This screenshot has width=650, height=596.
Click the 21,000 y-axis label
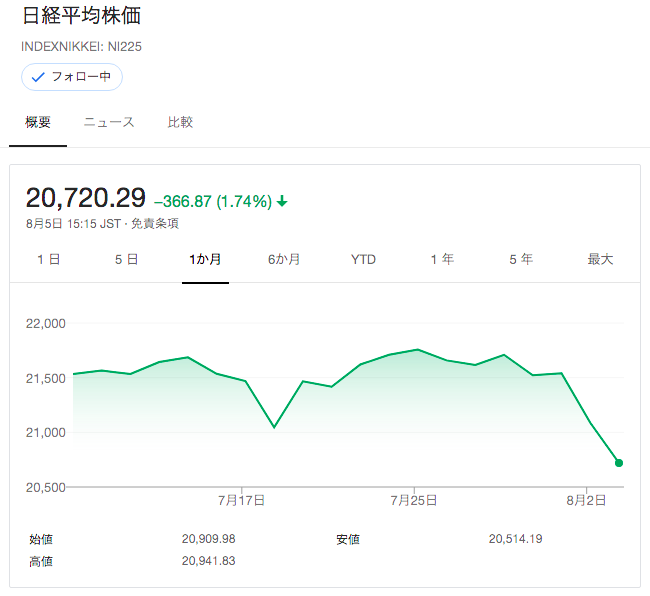click(x=46, y=433)
